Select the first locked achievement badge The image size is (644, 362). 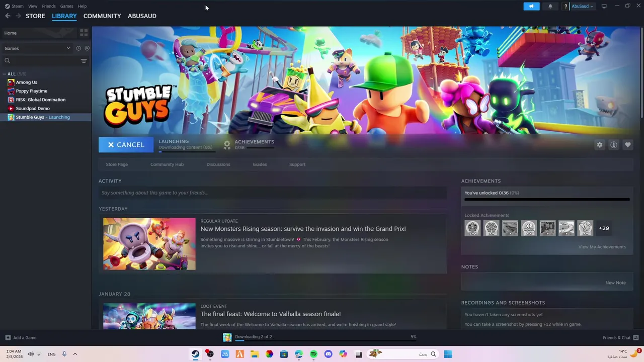pos(472,228)
